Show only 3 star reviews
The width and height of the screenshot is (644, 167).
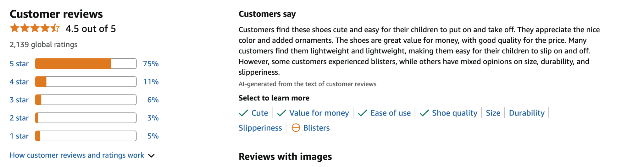pyautogui.click(x=19, y=100)
